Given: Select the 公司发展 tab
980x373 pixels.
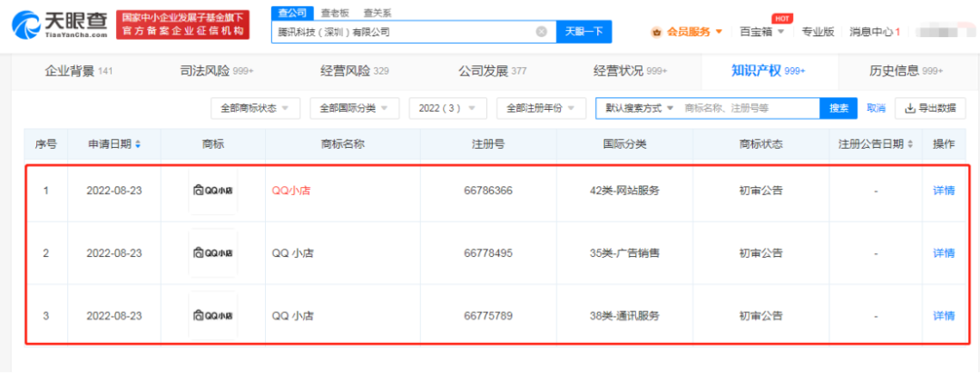Looking at the screenshot, I should click(x=492, y=71).
